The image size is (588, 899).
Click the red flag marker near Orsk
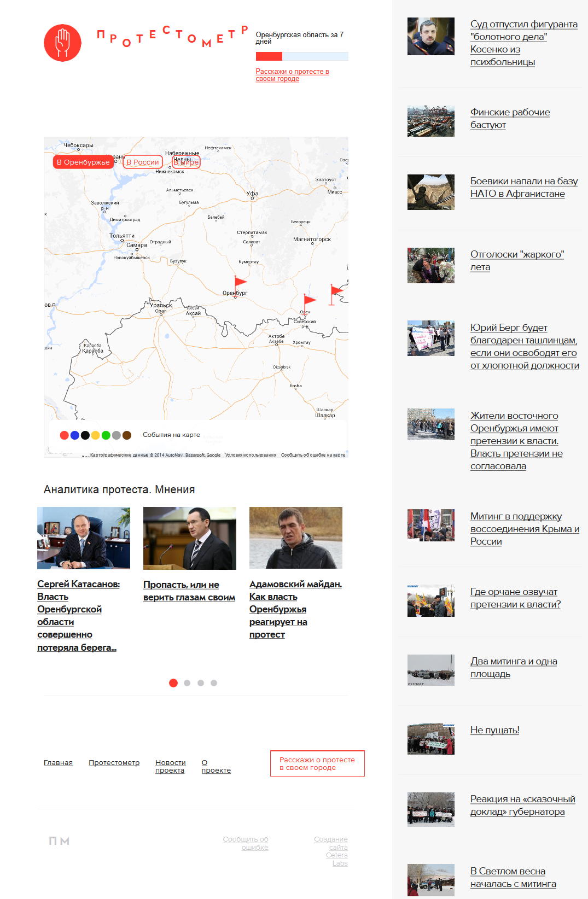point(309,300)
